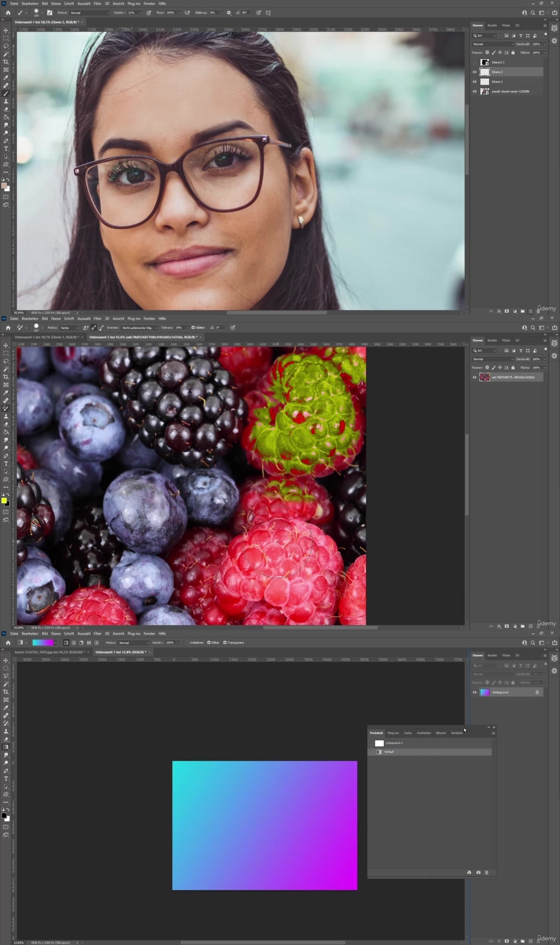Uncheck the Dither option
560x945 pixels.
click(x=209, y=643)
